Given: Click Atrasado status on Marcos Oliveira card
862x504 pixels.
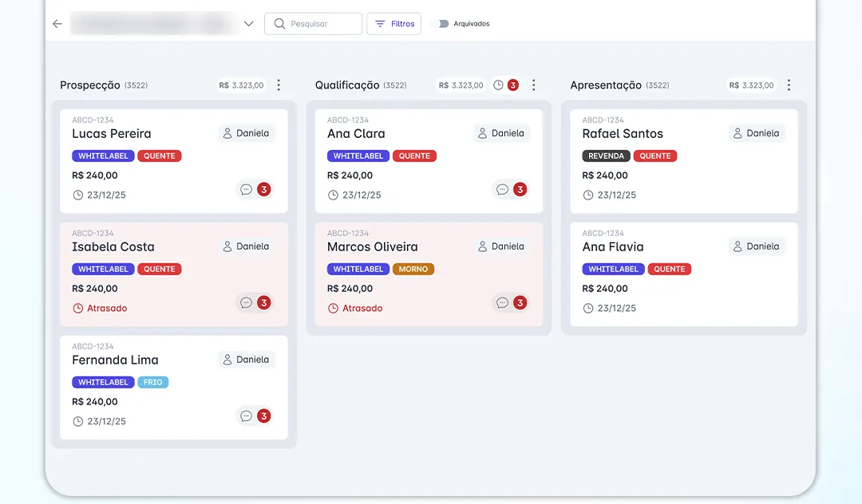Looking at the screenshot, I should point(354,308).
